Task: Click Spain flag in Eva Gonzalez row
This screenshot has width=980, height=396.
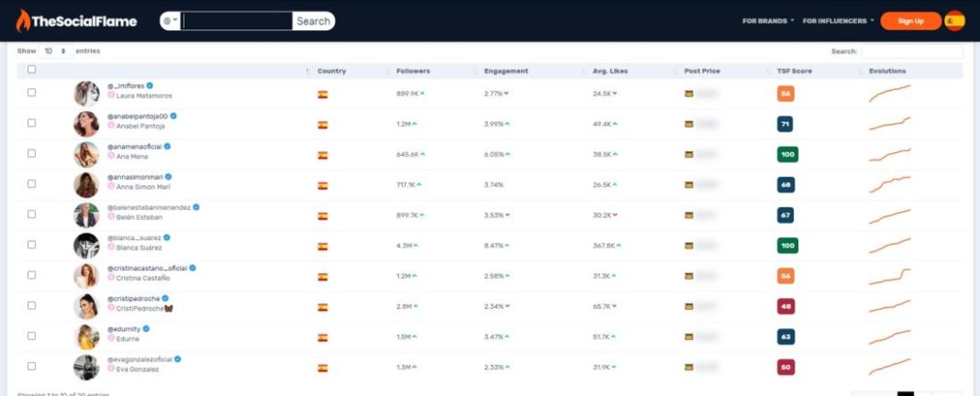Action: [322, 368]
